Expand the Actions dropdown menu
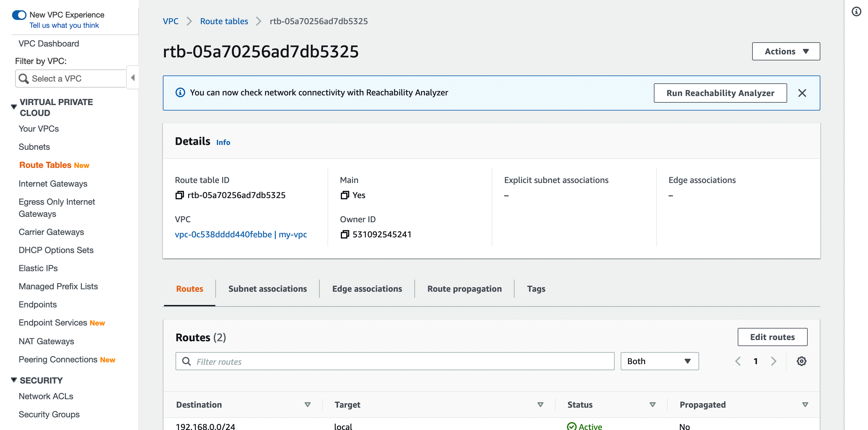The width and height of the screenshot is (868, 430). pyautogui.click(x=786, y=51)
